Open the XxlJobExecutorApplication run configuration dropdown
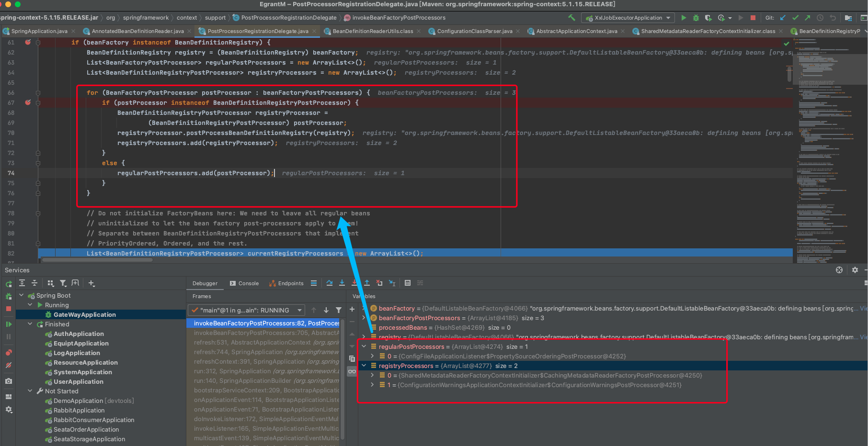Image resolution: width=868 pixels, height=446 pixels. coord(628,18)
